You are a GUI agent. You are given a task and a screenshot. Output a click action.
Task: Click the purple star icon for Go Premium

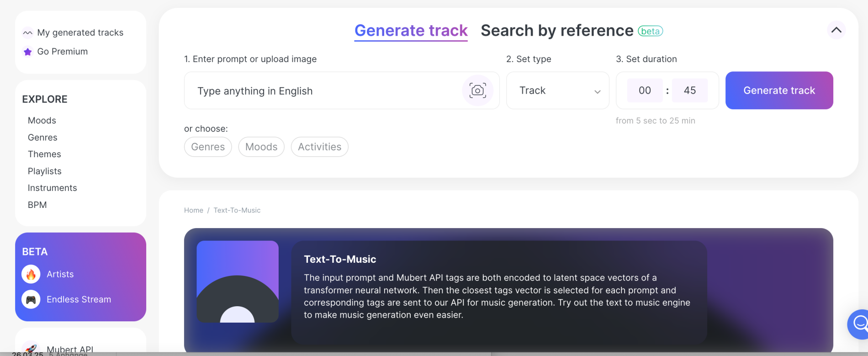point(27,52)
